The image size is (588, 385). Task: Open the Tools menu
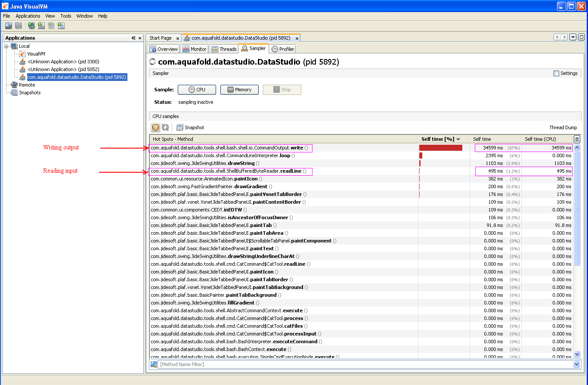(x=66, y=16)
